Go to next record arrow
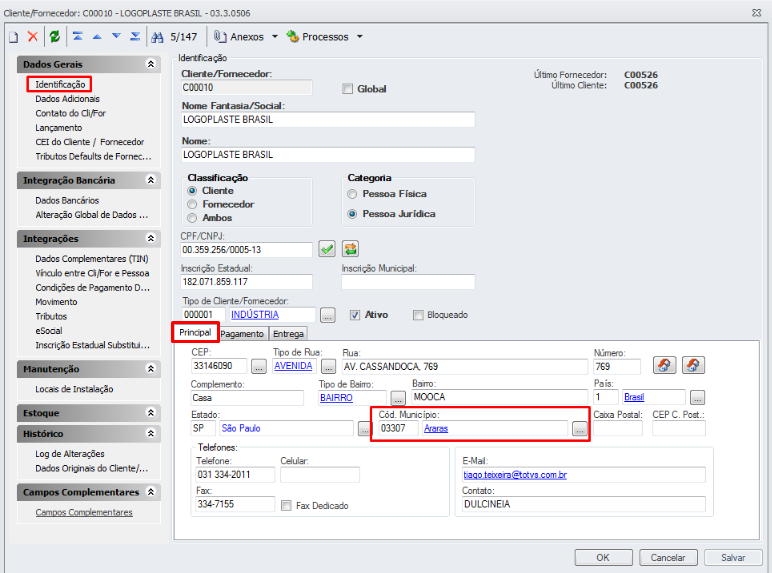The image size is (772, 573). [116, 36]
